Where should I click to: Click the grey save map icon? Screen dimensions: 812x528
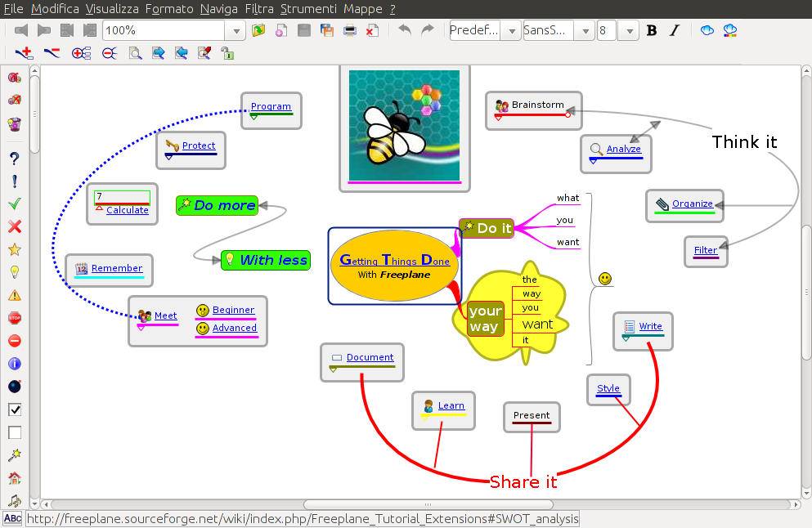[304, 30]
